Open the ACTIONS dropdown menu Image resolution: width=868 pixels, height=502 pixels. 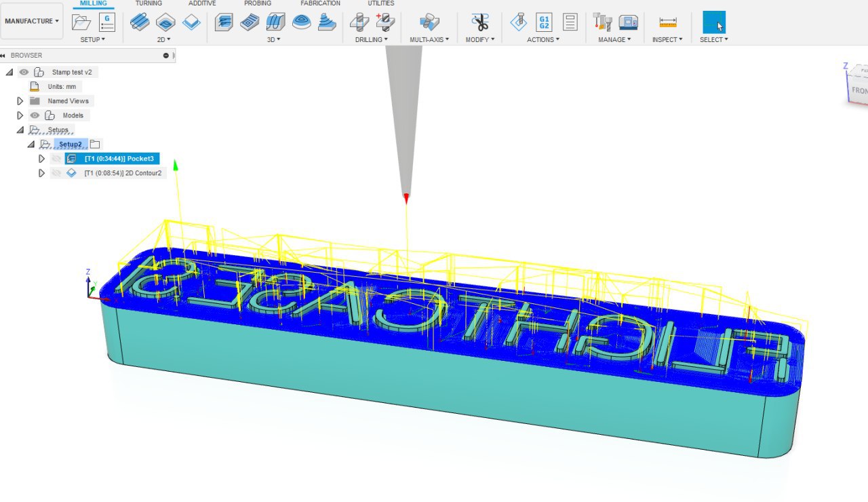pos(543,39)
